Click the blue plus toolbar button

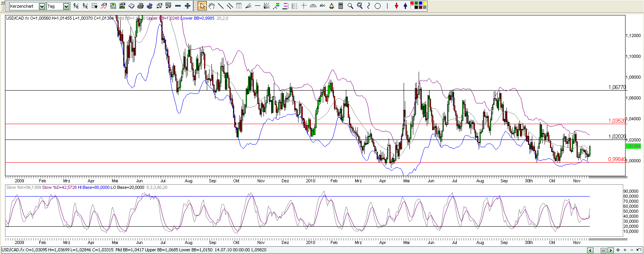[188, 6]
